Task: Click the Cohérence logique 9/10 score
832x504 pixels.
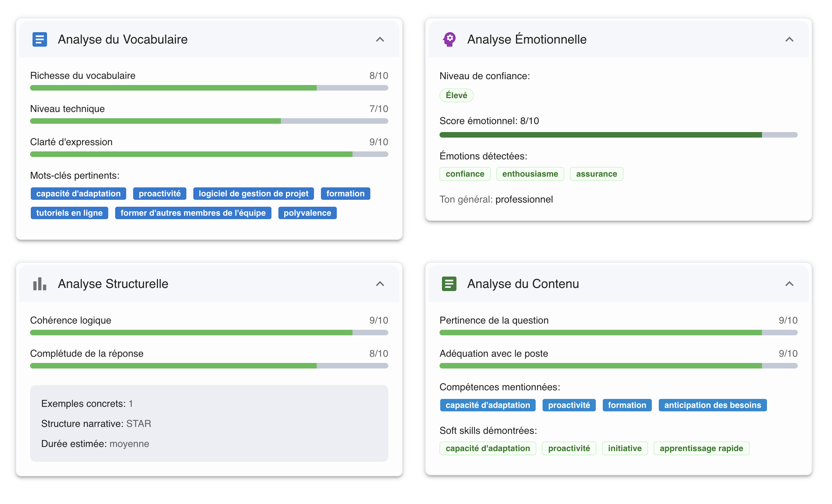Action: [x=379, y=320]
